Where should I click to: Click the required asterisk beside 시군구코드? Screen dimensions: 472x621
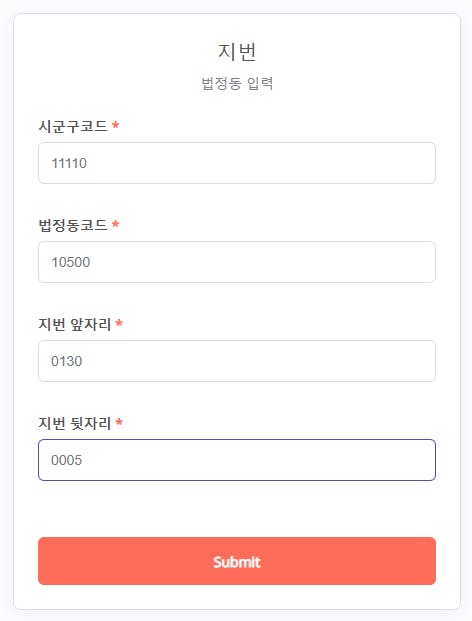[115, 125]
